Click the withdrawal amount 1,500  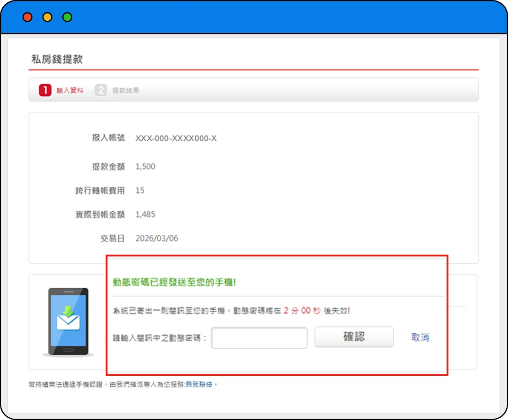(145, 167)
